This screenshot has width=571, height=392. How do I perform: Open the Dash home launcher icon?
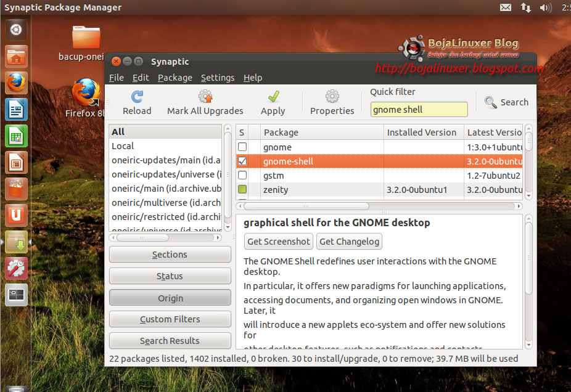pyautogui.click(x=16, y=30)
